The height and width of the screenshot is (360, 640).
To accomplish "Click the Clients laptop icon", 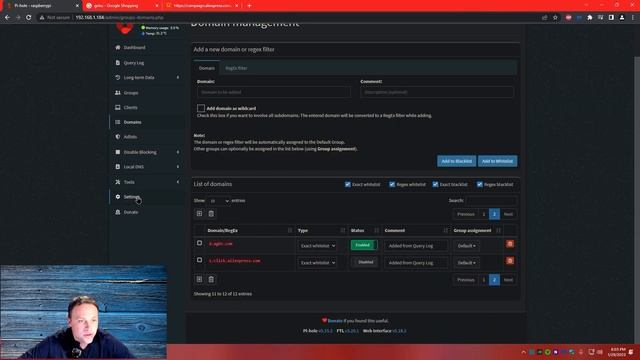I will pos(118,107).
